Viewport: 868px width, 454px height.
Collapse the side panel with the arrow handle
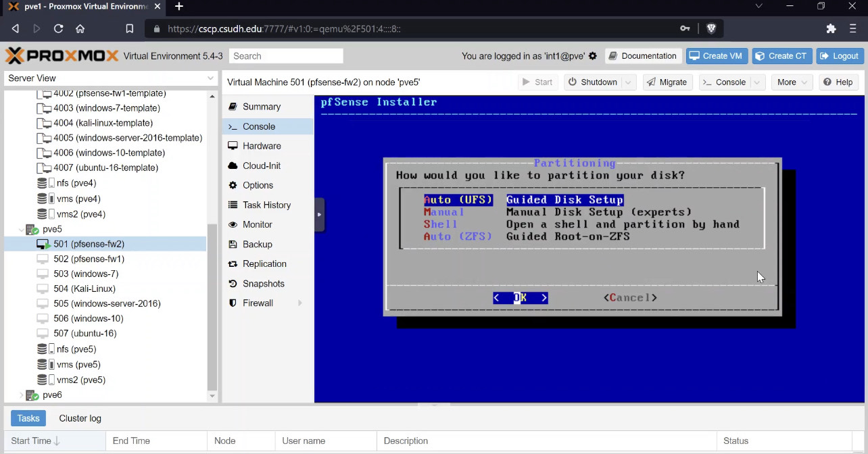click(319, 214)
